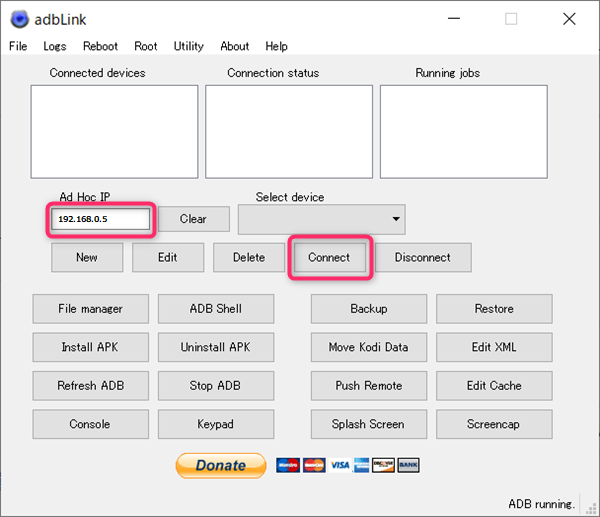Click the VISA card icon
The width and height of the screenshot is (600, 517).
tap(340, 465)
